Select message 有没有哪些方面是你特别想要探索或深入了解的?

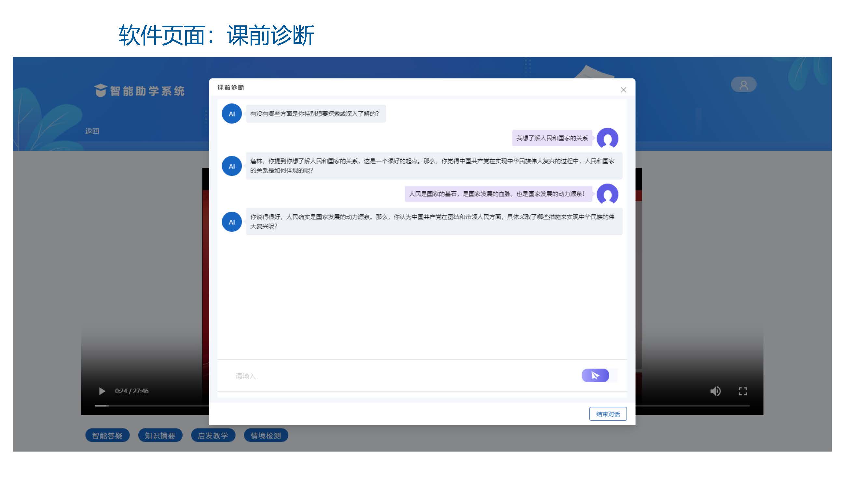tap(316, 114)
